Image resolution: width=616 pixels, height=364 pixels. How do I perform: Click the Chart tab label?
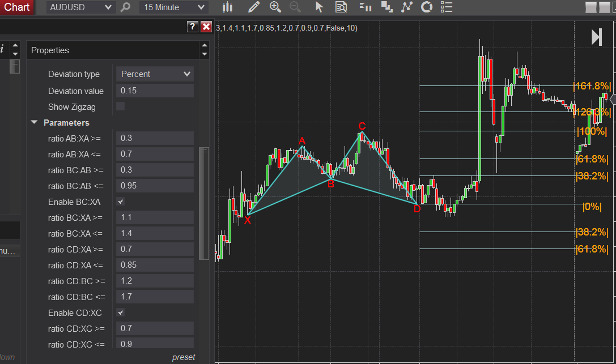[17, 7]
